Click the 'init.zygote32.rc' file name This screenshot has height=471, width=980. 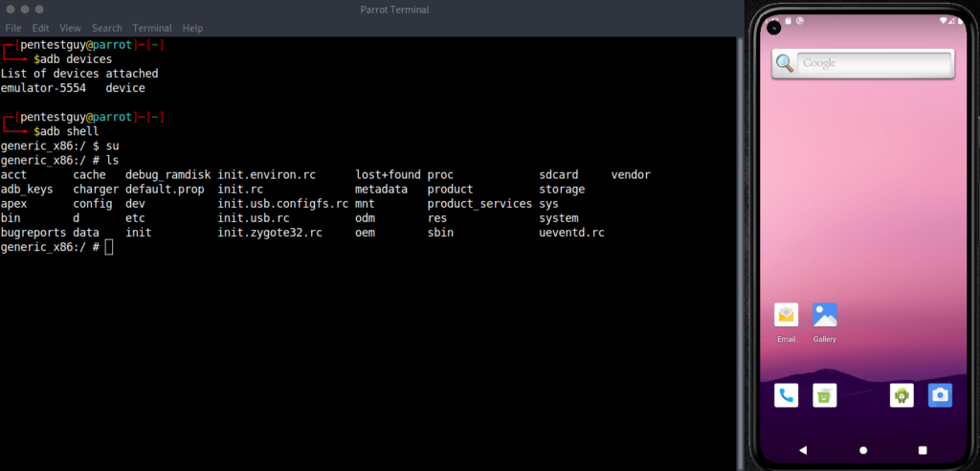pyautogui.click(x=270, y=234)
